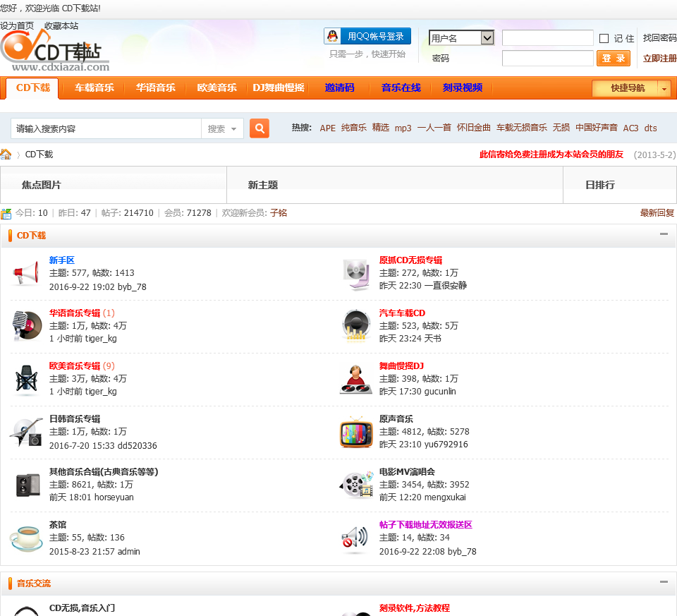Open the 搜索 type dropdown
Screen dimensions: 677x616
(222, 128)
